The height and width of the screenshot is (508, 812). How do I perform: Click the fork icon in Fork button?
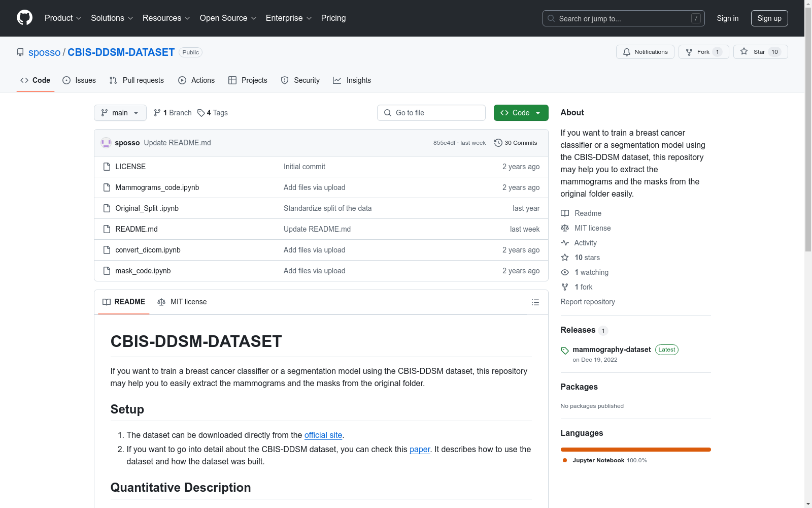(x=689, y=52)
